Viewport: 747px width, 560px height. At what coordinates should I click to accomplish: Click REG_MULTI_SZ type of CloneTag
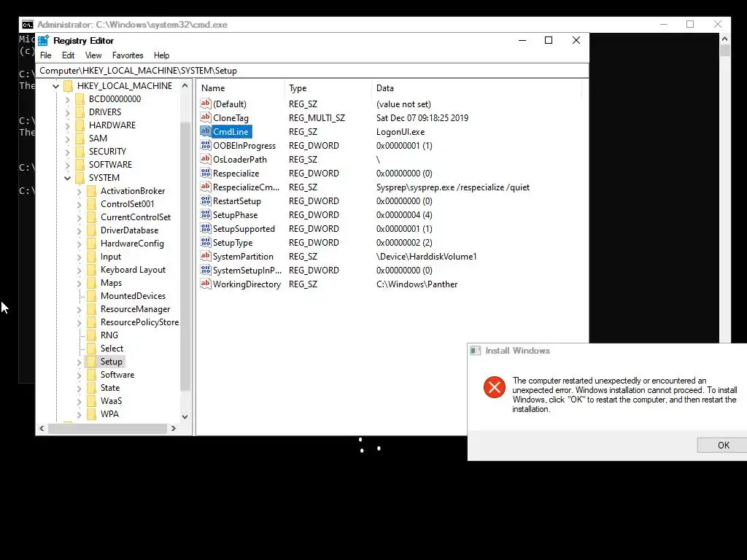point(317,118)
